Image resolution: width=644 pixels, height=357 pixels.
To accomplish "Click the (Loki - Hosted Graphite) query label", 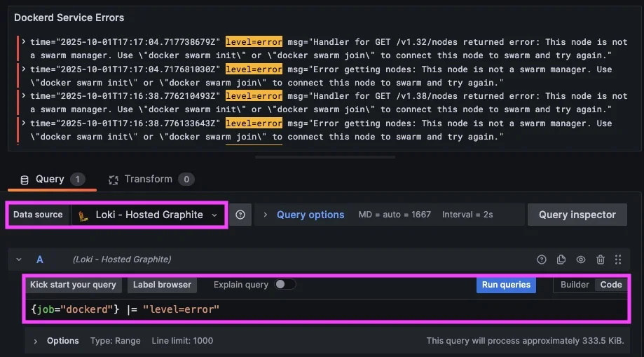I will coord(122,260).
